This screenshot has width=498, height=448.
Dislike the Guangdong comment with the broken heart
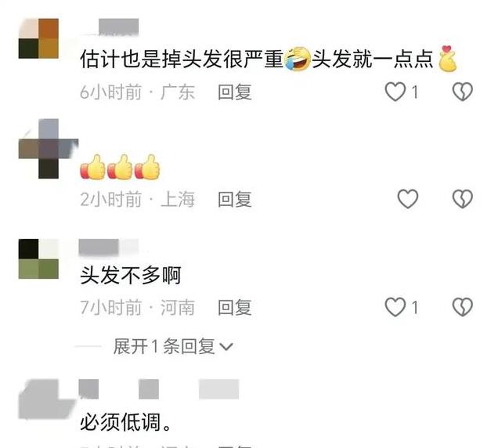coord(463,92)
